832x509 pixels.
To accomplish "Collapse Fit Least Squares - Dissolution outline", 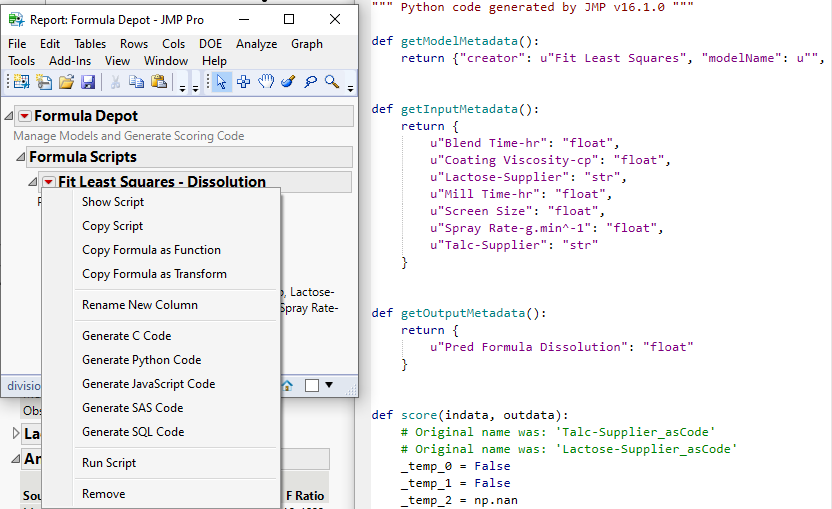I will pyautogui.click(x=32, y=182).
